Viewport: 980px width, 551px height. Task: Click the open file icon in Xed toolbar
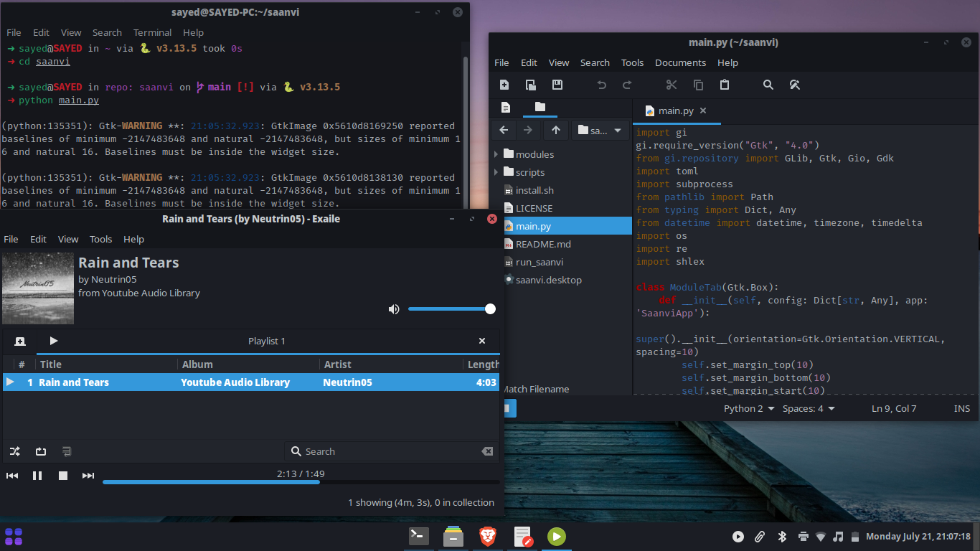click(x=531, y=85)
